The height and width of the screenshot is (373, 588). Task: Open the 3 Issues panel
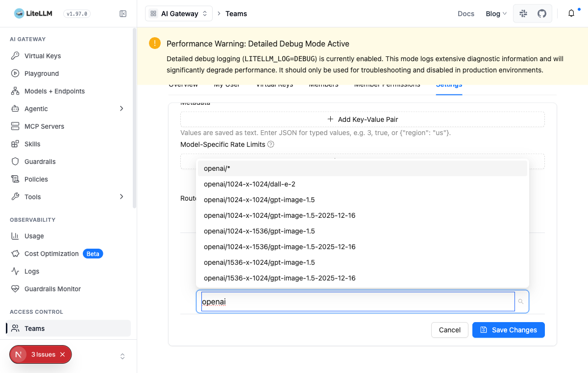pyautogui.click(x=43, y=354)
